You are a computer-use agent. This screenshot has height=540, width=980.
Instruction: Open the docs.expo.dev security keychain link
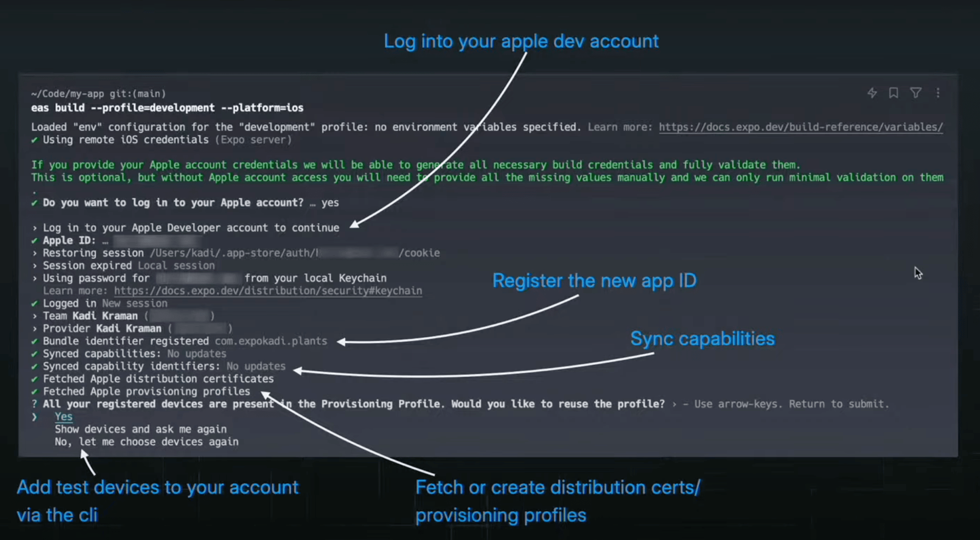(x=268, y=291)
